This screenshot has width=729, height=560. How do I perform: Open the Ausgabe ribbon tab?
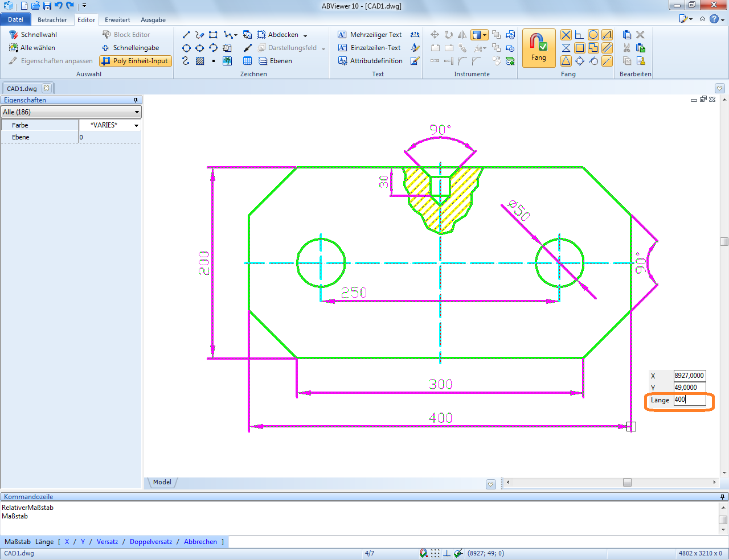pyautogui.click(x=153, y=20)
